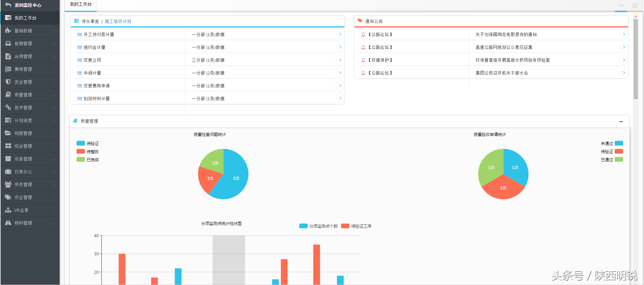Image resolution: width=644 pixels, height=285 pixels.
Task: Click the 作业管理 tags icon
Action: coord(8,197)
